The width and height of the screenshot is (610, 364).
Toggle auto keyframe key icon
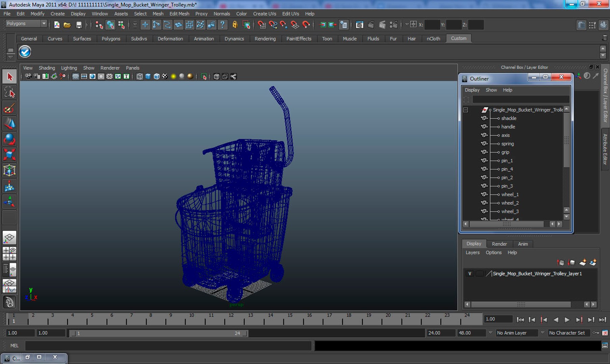(596, 333)
